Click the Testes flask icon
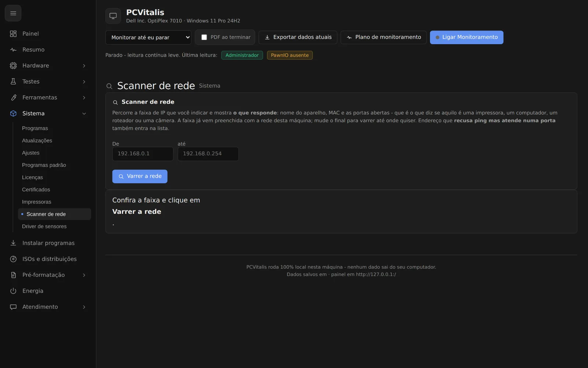This screenshot has width=588, height=368. click(x=13, y=82)
